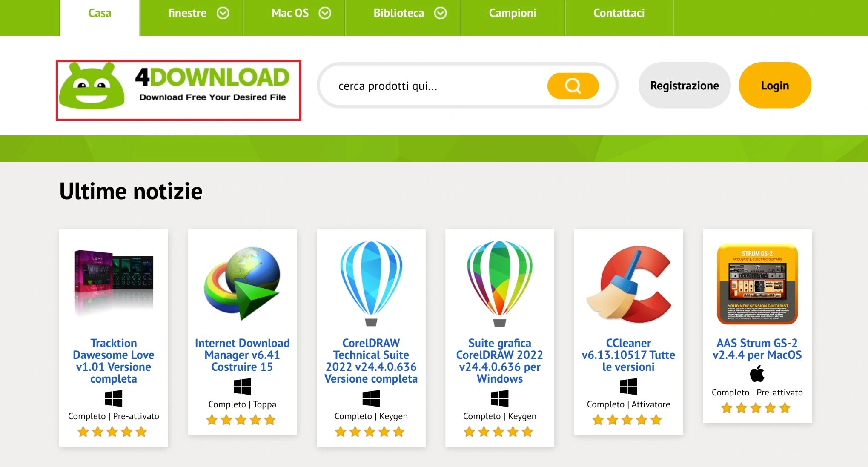
Task: Click the Contattaci menu item
Action: (619, 13)
